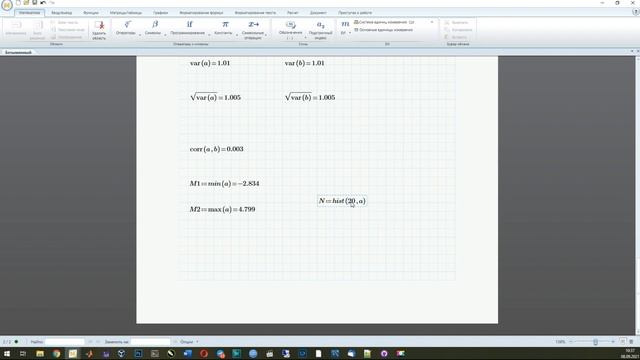The height and width of the screenshot is (360, 640).
Task: Expand the Operators dropdown arrow
Action: click(x=140, y=35)
